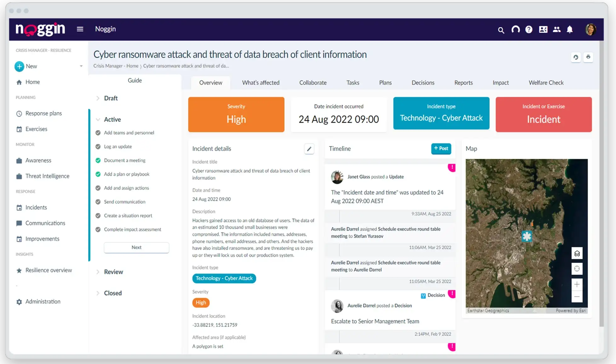Switch to the Impact tab
616x364 pixels.
click(x=500, y=83)
